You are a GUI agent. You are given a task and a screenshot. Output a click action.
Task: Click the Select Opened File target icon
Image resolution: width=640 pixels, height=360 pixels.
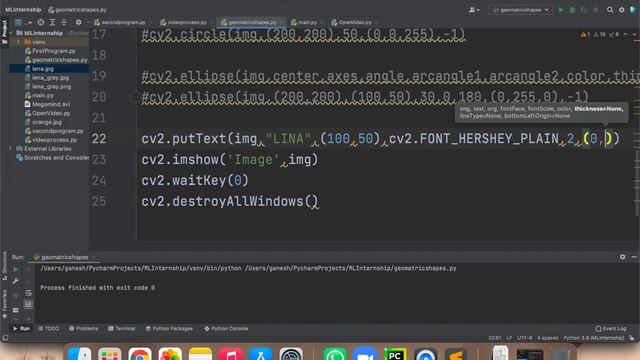[41, 22]
